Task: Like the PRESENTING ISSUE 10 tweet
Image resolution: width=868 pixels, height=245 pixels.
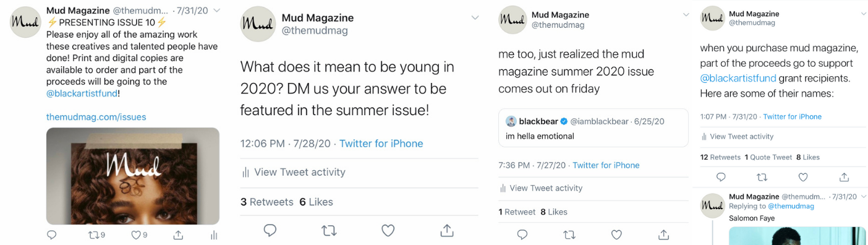Action: (139, 235)
